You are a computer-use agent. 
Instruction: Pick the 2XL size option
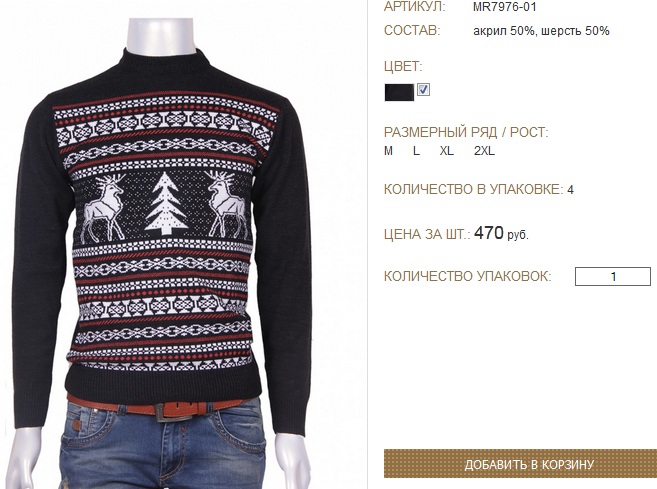[x=484, y=151]
